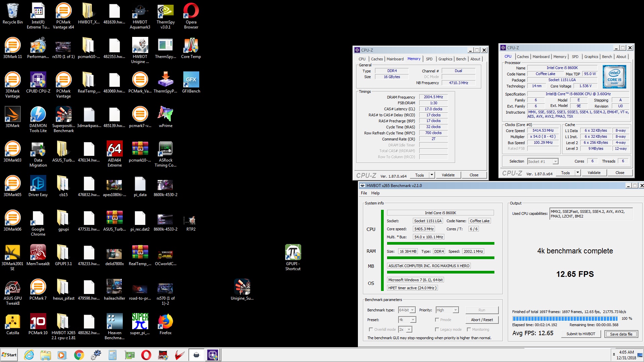Open the Heaven Benchmark desktop icon
This screenshot has height=362, width=644.
114,326
